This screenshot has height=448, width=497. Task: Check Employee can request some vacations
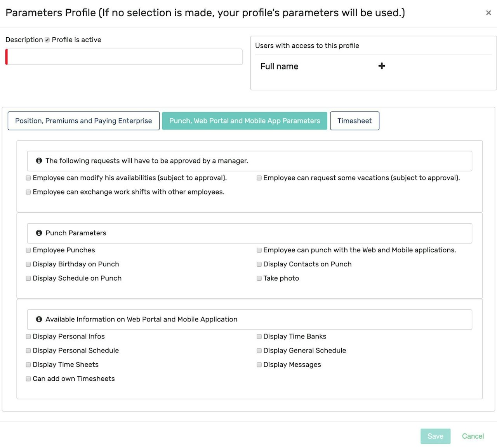click(259, 178)
